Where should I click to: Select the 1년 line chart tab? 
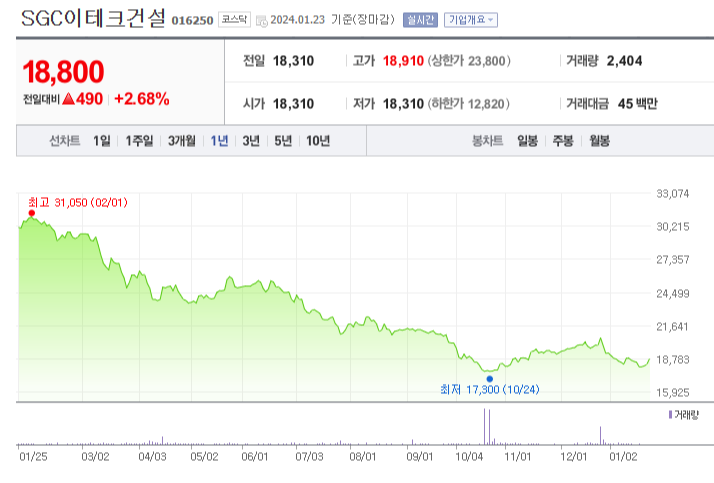(x=219, y=141)
